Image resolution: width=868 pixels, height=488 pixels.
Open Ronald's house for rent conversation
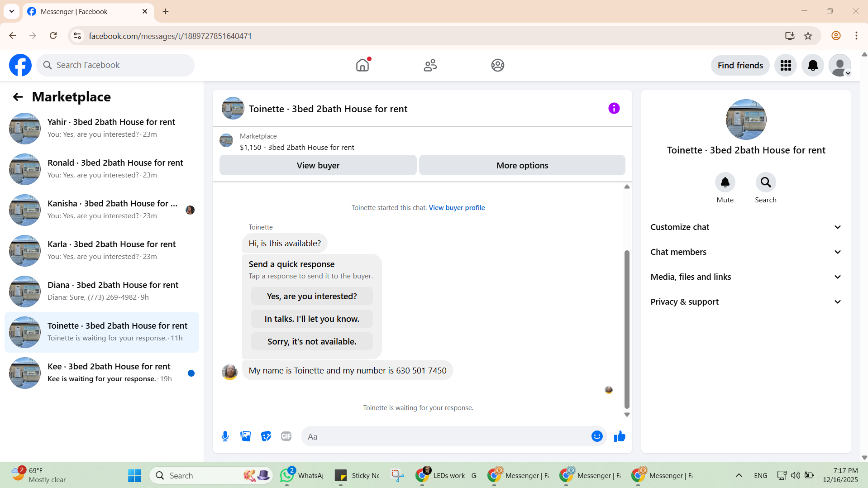tap(102, 169)
